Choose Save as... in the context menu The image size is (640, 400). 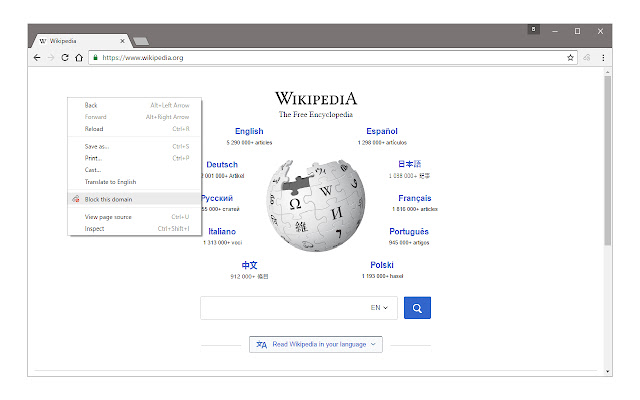135,146
